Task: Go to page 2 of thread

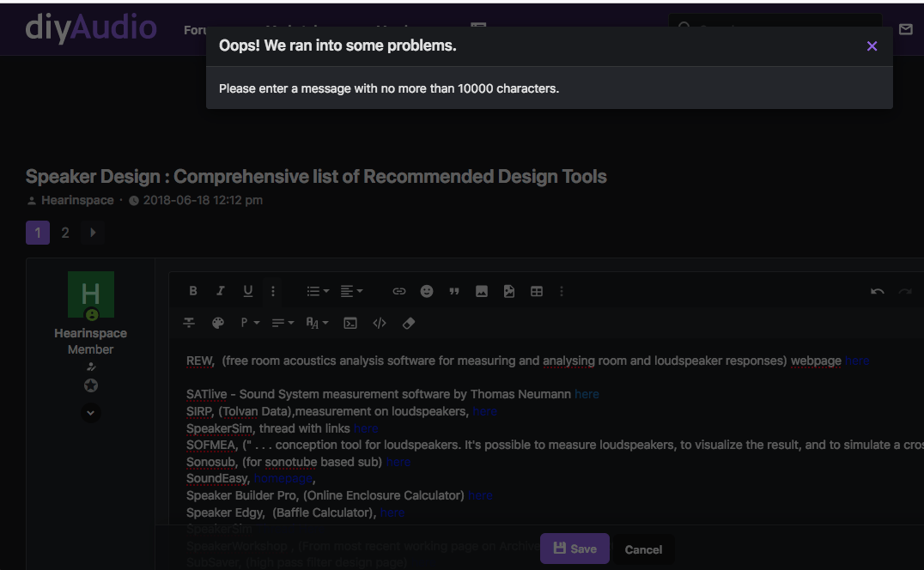Action: (x=65, y=233)
